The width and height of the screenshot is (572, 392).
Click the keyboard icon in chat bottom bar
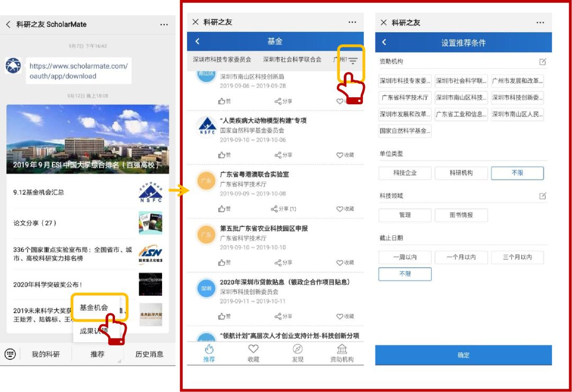pos(10,354)
